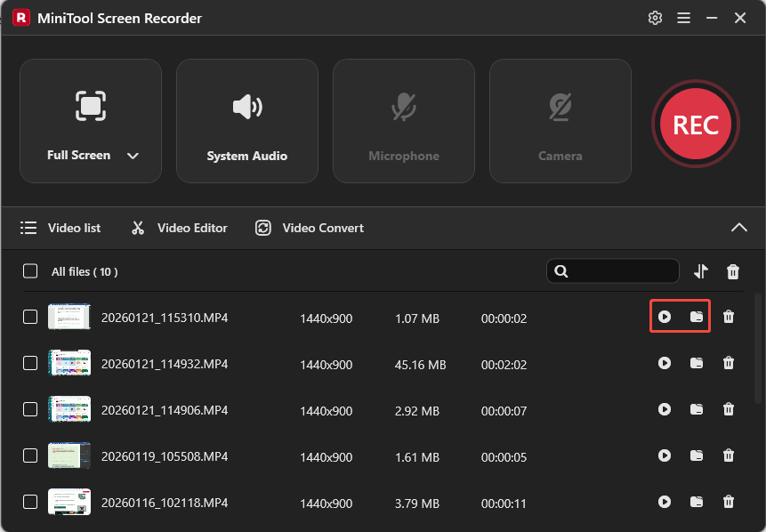This screenshot has height=532, width=766.
Task: Open the Video Editor tool
Action: point(178,228)
